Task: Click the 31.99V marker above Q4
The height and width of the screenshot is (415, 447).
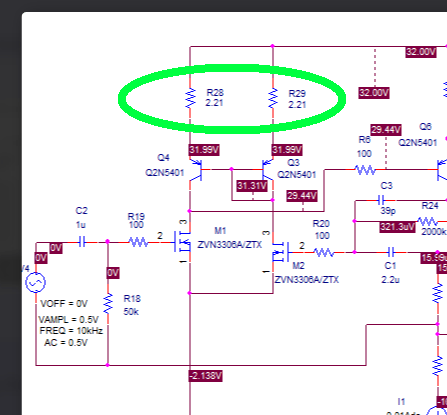Action: tap(204, 150)
